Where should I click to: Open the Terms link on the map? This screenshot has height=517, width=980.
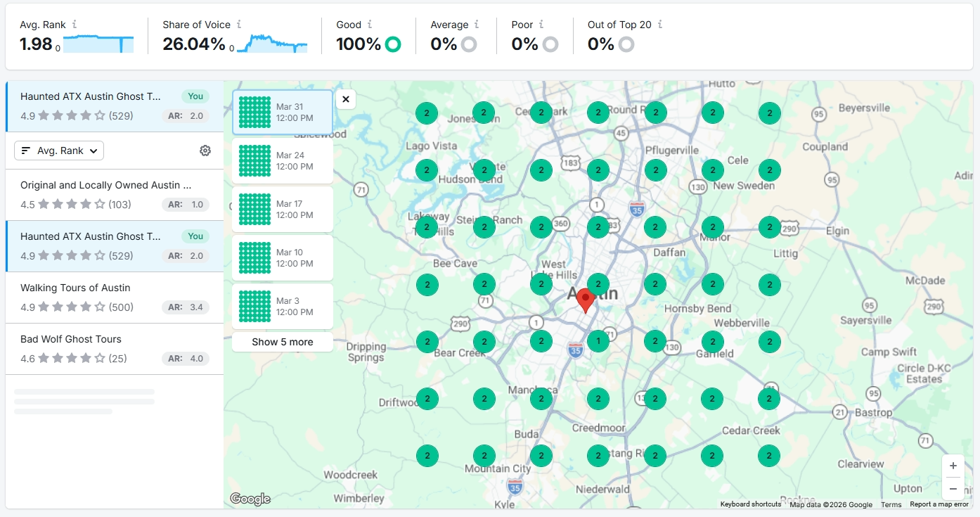[891, 504]
